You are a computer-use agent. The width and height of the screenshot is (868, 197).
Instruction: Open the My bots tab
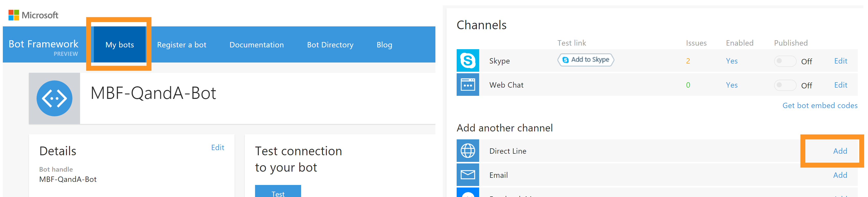click(120, 45)
